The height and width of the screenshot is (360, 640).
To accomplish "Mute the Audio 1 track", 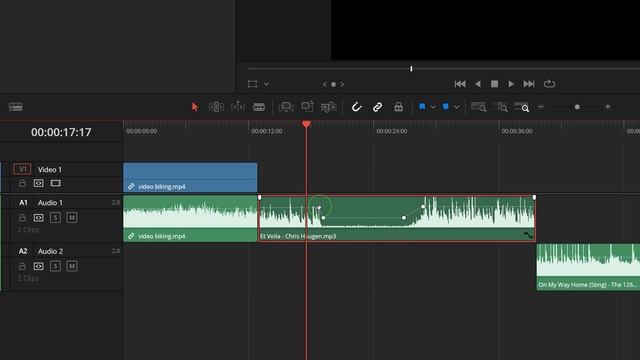I will pos(72,218).
